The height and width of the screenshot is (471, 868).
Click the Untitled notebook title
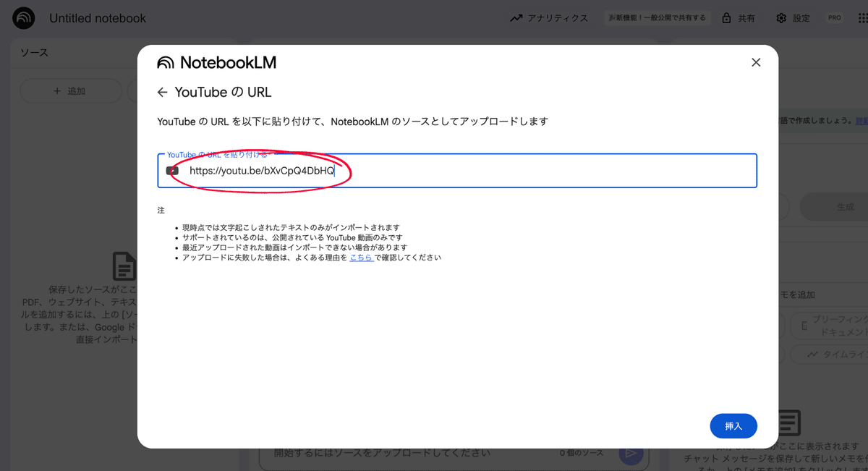98,18
